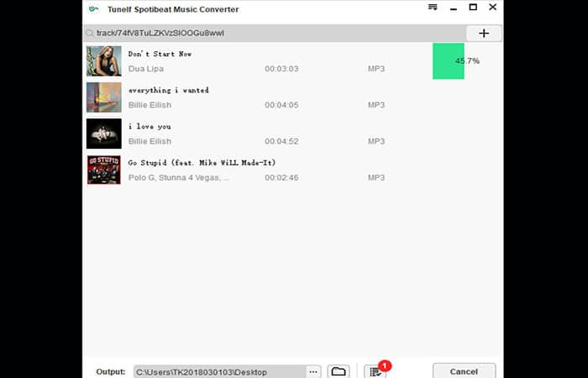Screen dimensions: 588x378
Task: Click Billie Eilish under everything i wanted
Action: pos(150,105)
